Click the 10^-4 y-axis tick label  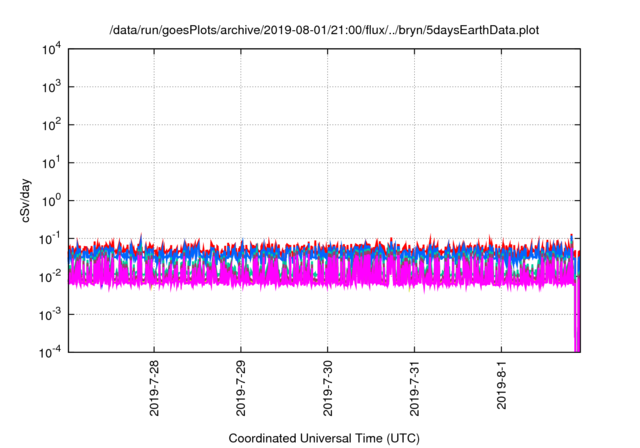click(51, 352)
